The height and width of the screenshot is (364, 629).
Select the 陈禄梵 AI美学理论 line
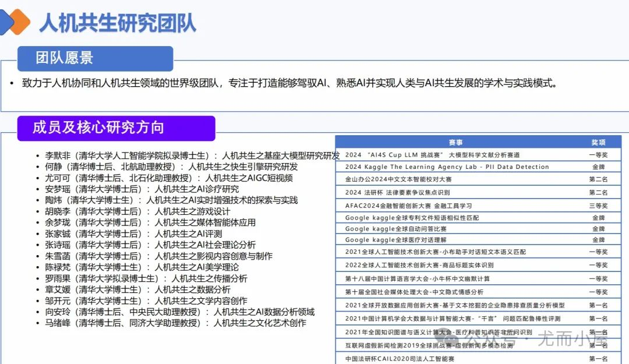click(142, 267)
